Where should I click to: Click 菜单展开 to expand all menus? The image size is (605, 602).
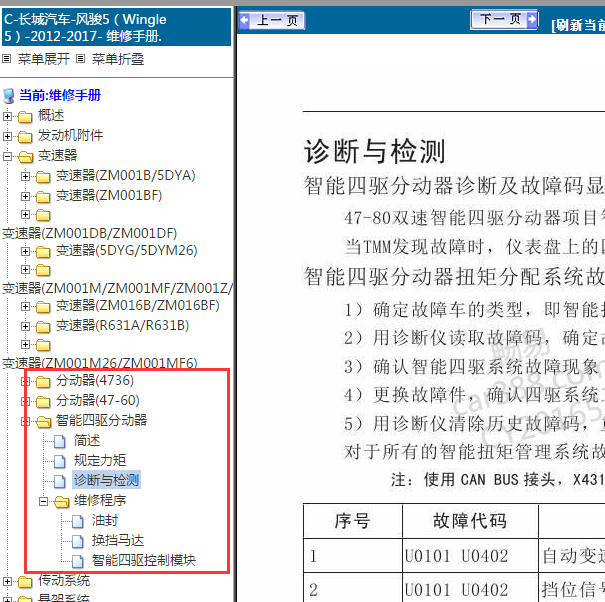pos(44,59)
